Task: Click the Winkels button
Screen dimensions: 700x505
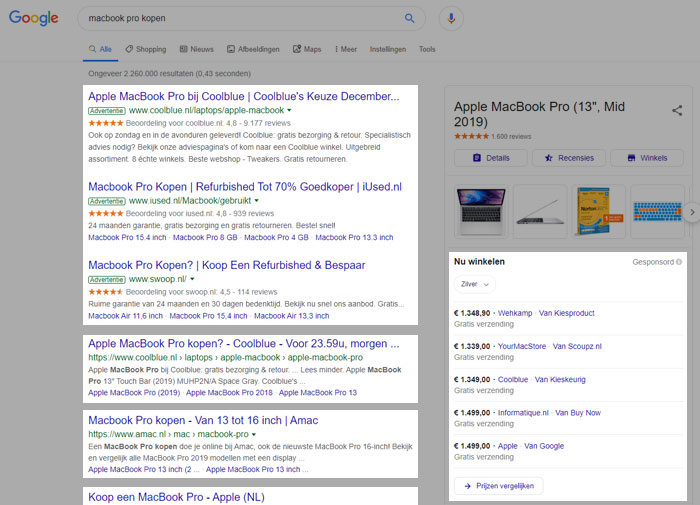Action: [x=647, y=158]
